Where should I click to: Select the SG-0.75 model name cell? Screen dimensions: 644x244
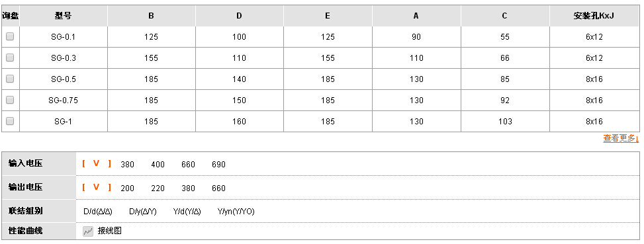(x=64, y=100)
